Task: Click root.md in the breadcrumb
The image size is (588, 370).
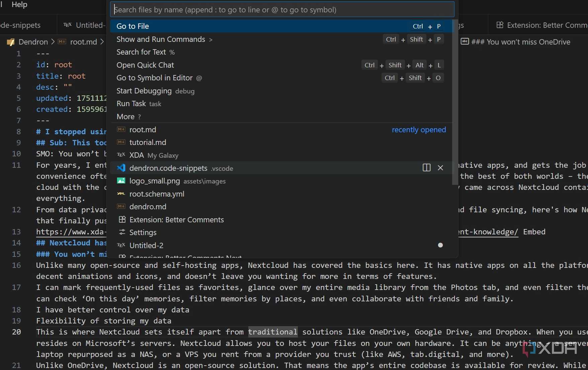Action: pos(83,42)
